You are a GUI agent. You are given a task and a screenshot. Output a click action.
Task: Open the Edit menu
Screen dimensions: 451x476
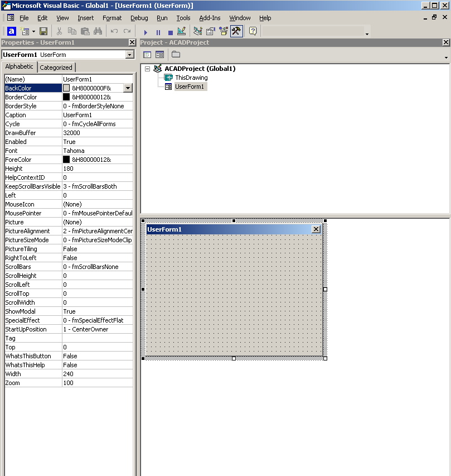point(42,18)
